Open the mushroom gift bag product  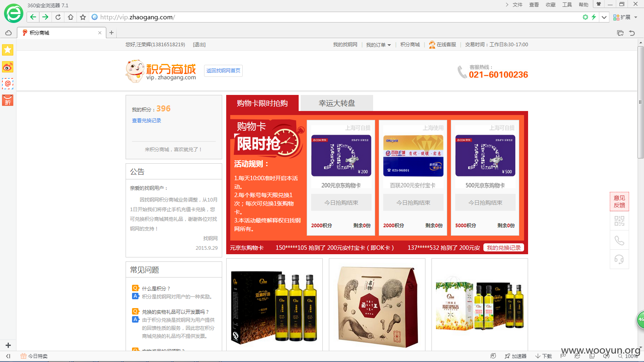pyautogui.click(x=377, y=304)
